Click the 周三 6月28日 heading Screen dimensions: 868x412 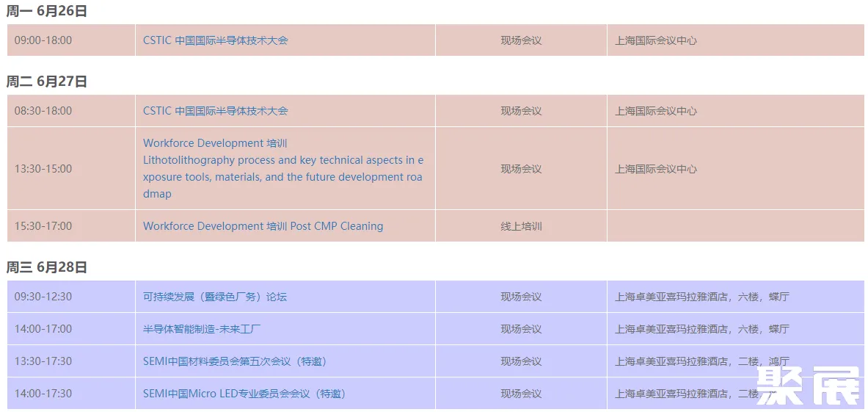[x=47, y=267]
